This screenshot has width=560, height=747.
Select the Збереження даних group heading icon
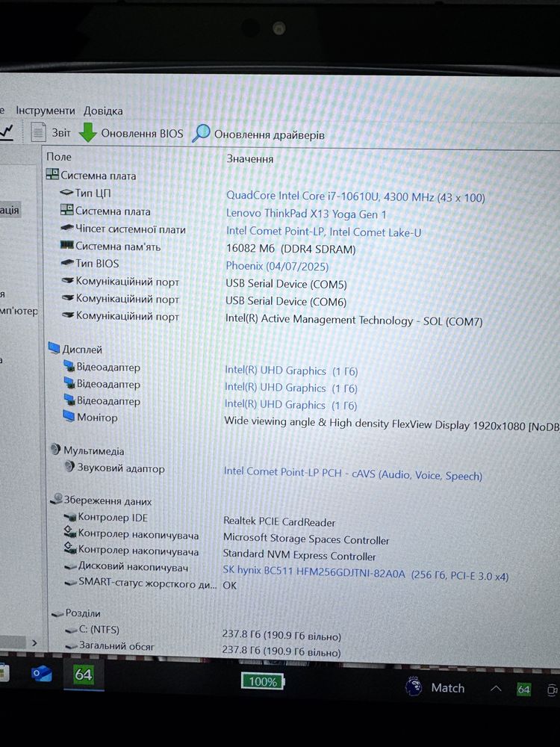coord(57,500)
